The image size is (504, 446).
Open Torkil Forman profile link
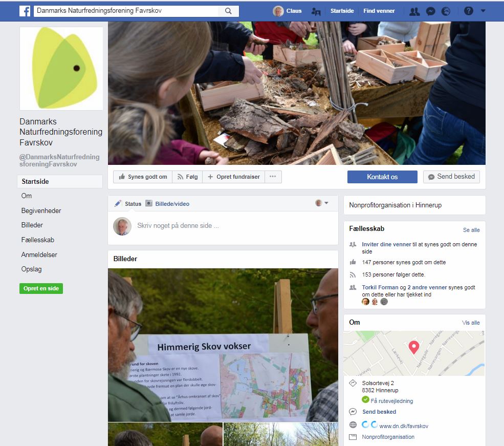tap(380, 287)
